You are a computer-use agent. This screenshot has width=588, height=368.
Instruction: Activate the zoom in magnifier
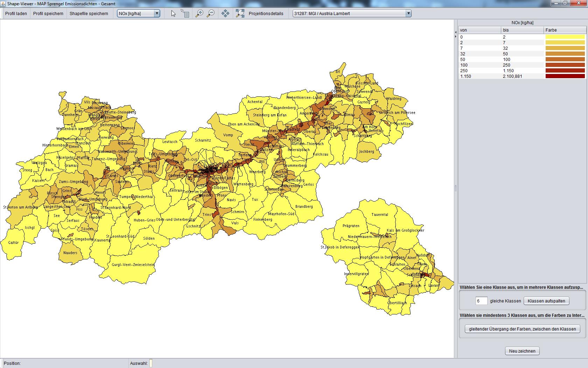click(x=199, y=14)
